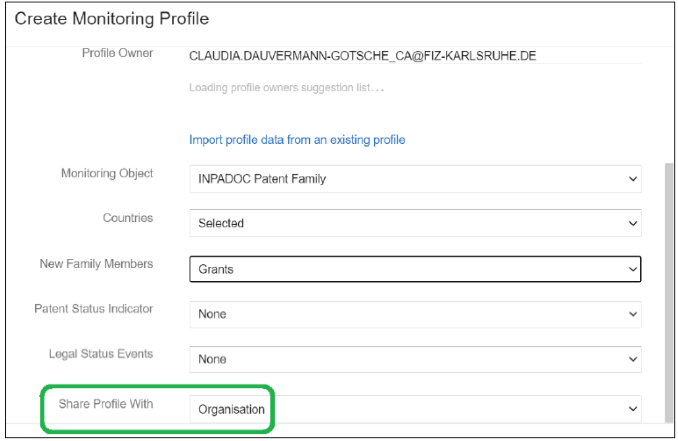Click the Loading profile owners suggestion list text
Image resolution: width=678 pixels, height=441 pixels.
point(286,88)
